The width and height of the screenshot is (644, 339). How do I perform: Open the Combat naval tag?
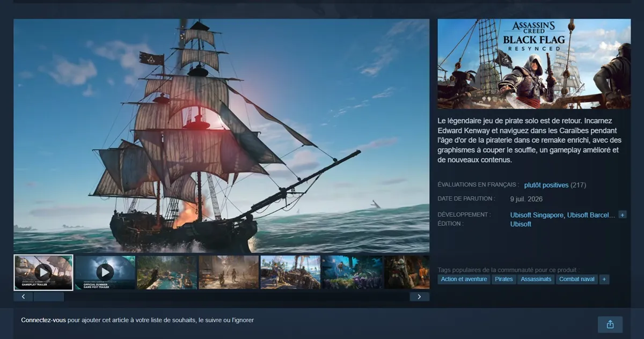pos(577,279)
